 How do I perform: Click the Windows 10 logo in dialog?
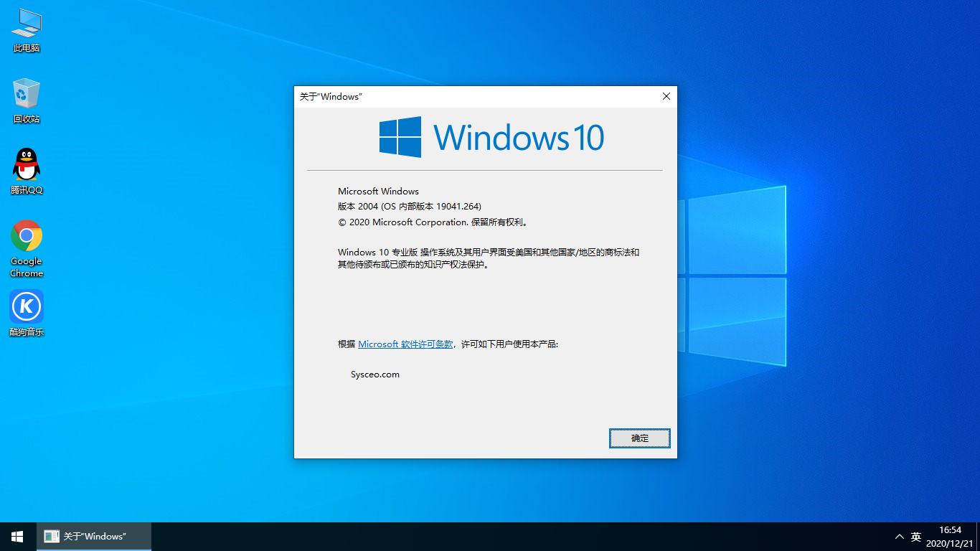point(491,137)
